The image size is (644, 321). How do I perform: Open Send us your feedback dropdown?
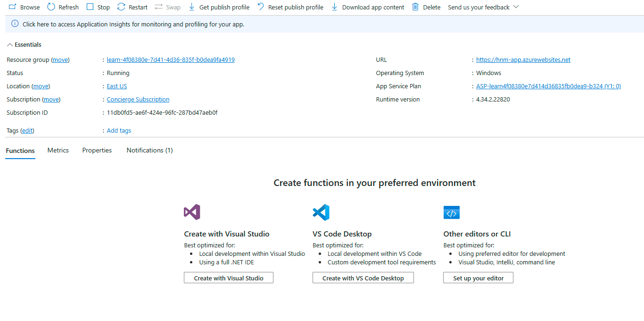click(483, 7)
